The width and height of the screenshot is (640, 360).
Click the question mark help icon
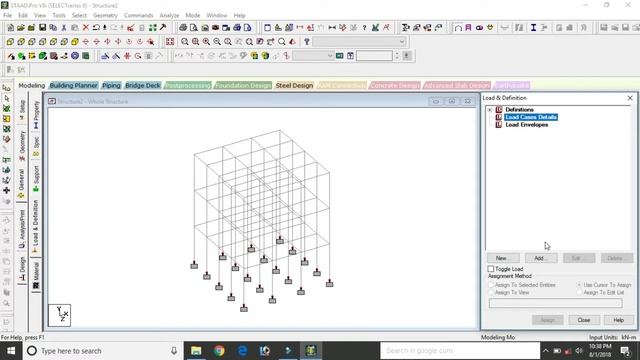pos(364,28)
